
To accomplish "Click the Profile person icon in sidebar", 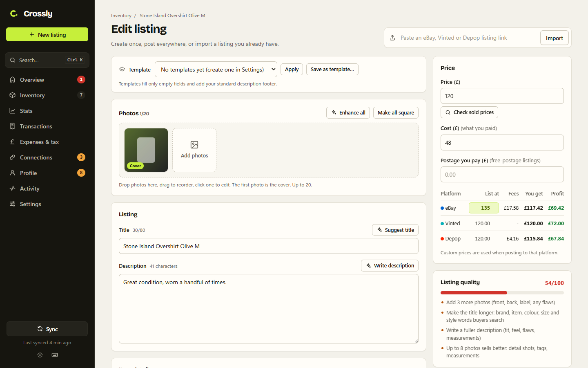I will [13, 173].
